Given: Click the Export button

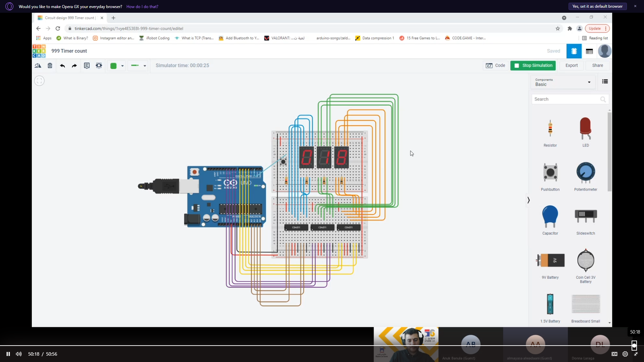Looking at the screenshot, I should 571,65.
